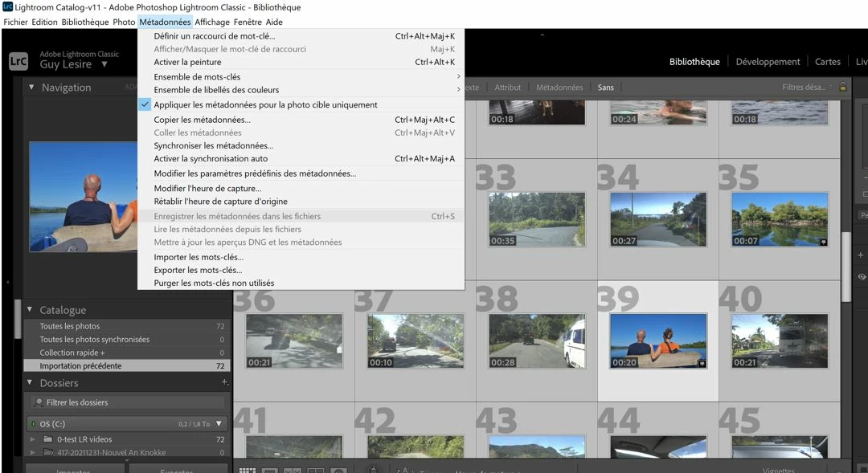This screenshot has width=868, height=473.
Task: Choose 'Modifier les paramètres prédéfinis des métadonnées...'
Action: 301,173
